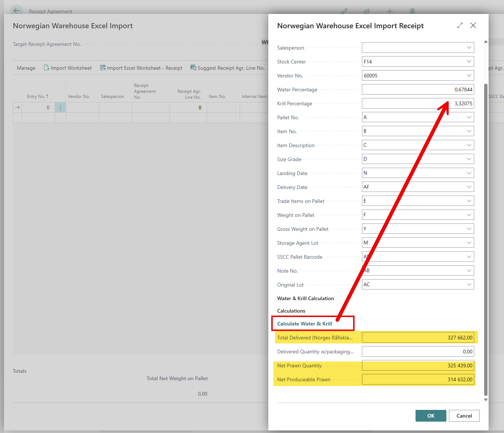Click the share icon in header
This screenshot has width=504, height=433.
(367, 11)
